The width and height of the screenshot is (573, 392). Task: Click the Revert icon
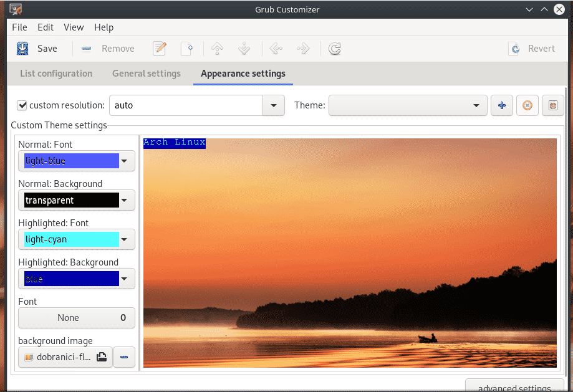click(515, 49)
